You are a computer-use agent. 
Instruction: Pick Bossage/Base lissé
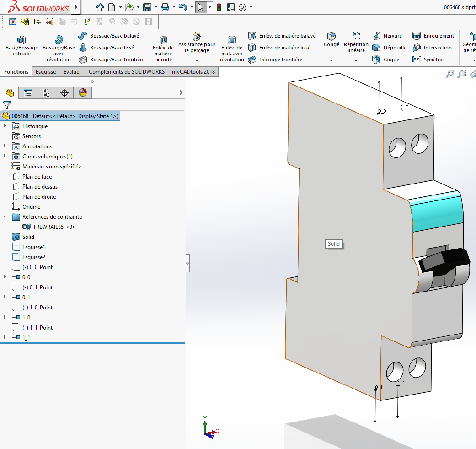click(106, 48)
